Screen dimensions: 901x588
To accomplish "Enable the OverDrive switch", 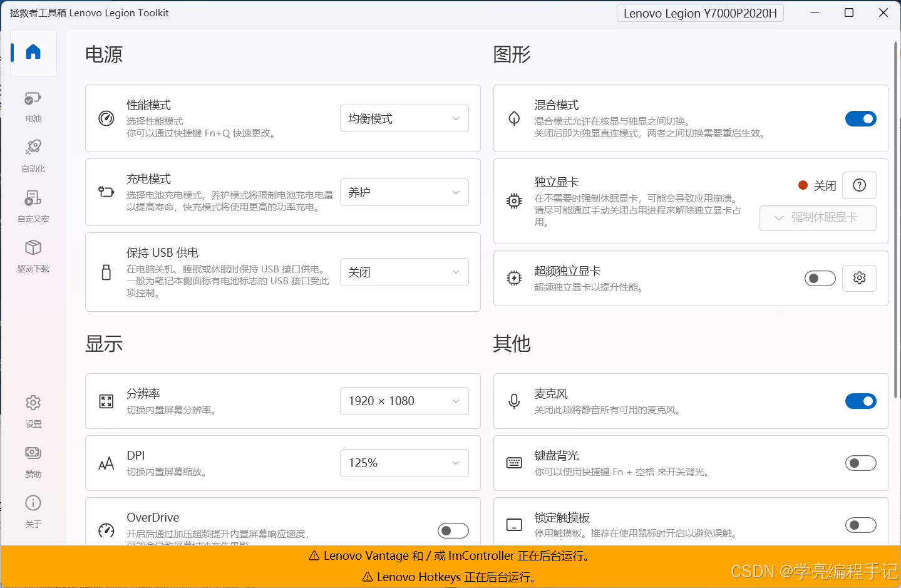I will click(x=453, y=531).
